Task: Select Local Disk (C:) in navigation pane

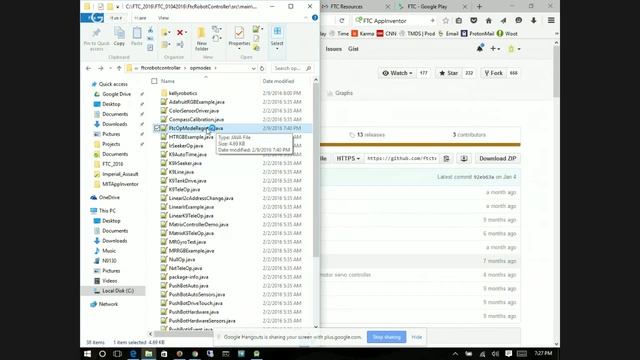Action: (118, 291)
